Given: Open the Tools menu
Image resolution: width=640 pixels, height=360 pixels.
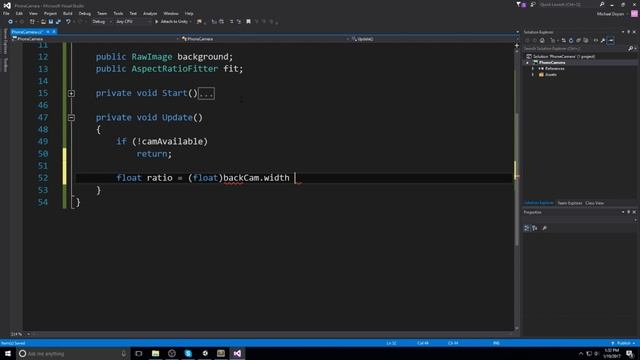Looking at the screenshot, I should (118, 13).
